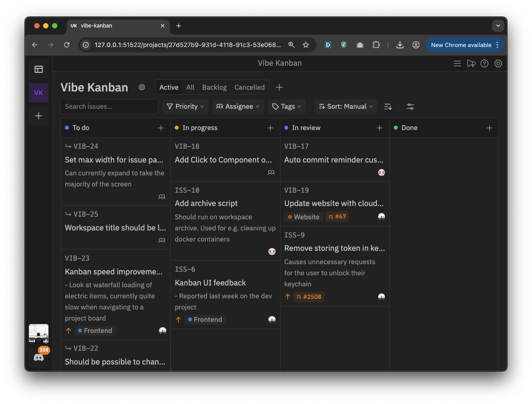Click the Search issues input field
The height and width of the screenshot is (404, 532).
click(109, 106)
